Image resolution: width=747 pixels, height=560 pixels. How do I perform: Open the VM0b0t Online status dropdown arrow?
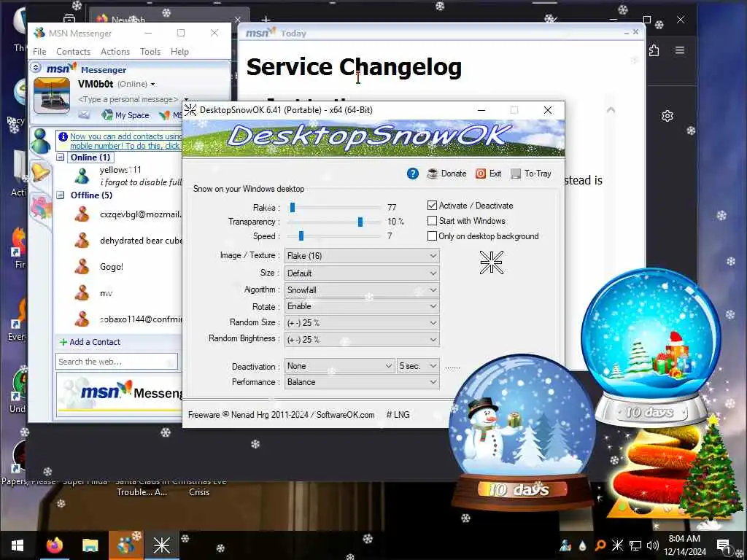pyautogui.click(x=153, y=85)
